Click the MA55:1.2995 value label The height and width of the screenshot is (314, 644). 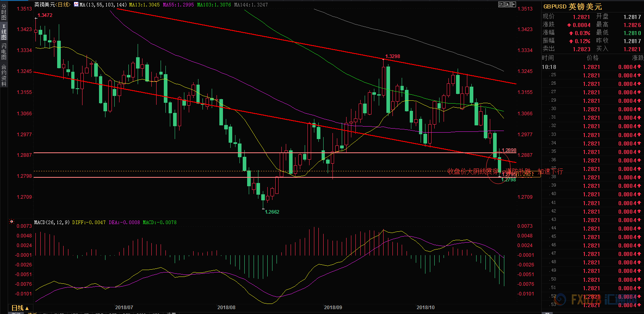[178, 4]
